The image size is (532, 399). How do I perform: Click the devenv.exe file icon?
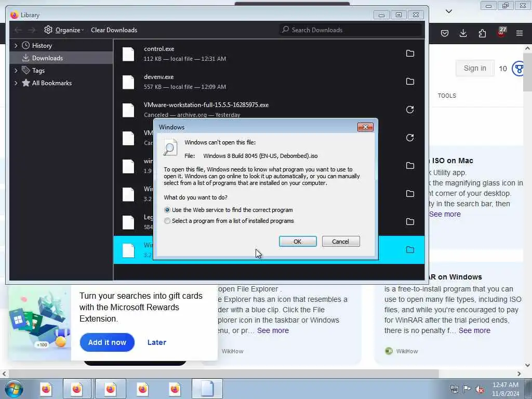tap(128, 82)
